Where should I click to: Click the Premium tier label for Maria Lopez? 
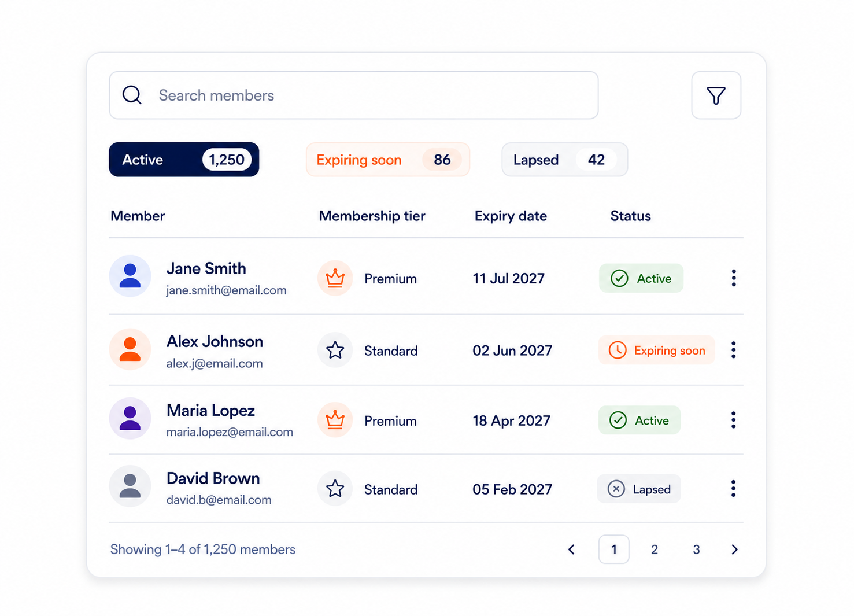click(x=390, y=420)
